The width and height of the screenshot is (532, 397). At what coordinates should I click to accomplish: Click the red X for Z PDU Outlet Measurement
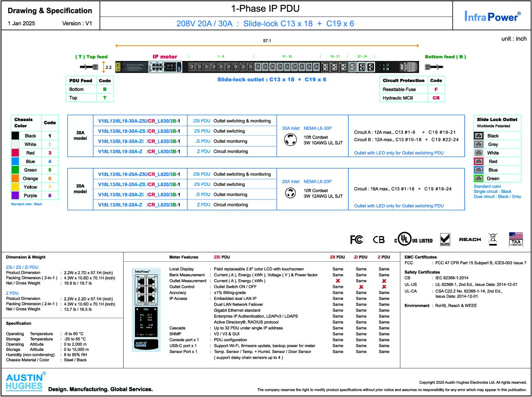click(384, 281)
